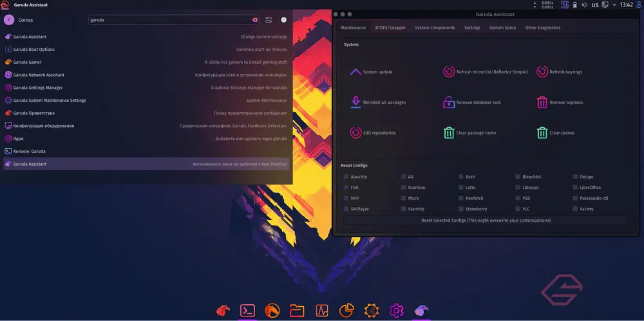The height and width of the screenshot is (321, 644).
Task: Tick the VLC checkbox
Action: [518, 209]
